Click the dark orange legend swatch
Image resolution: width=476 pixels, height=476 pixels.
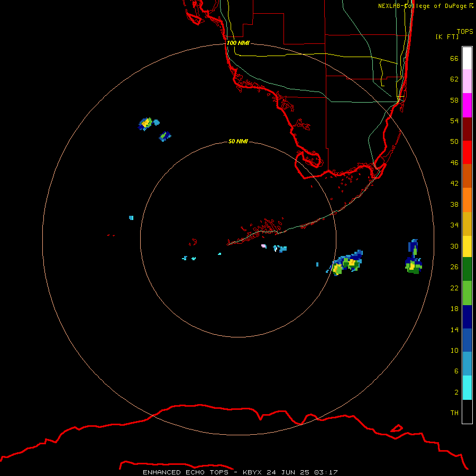click(467, 176)
